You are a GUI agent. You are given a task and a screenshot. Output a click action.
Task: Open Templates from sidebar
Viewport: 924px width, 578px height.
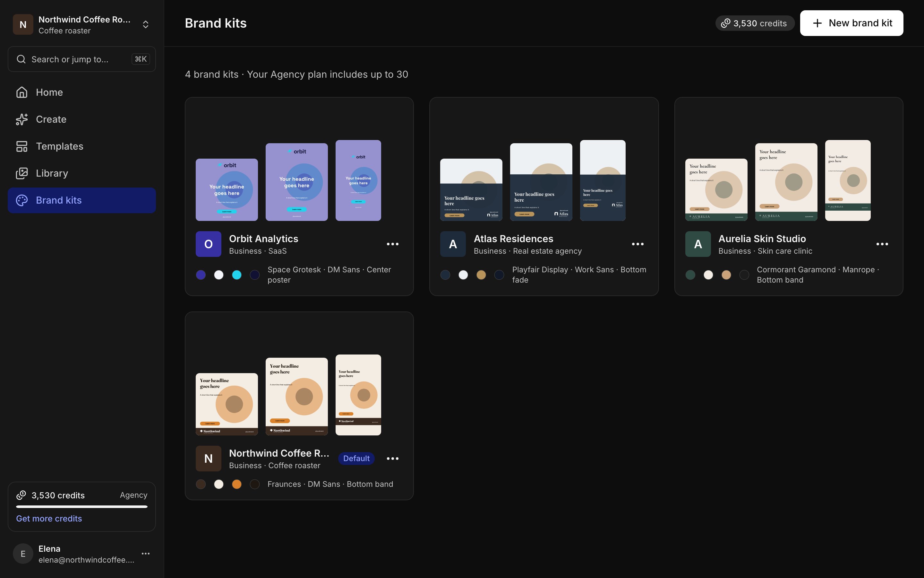(x=82, y=146)
